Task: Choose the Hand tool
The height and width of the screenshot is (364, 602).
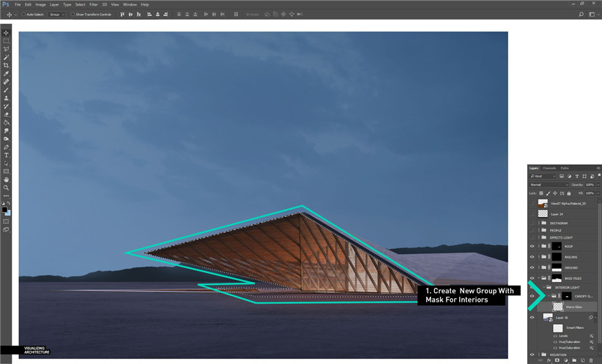Action: 6,179
